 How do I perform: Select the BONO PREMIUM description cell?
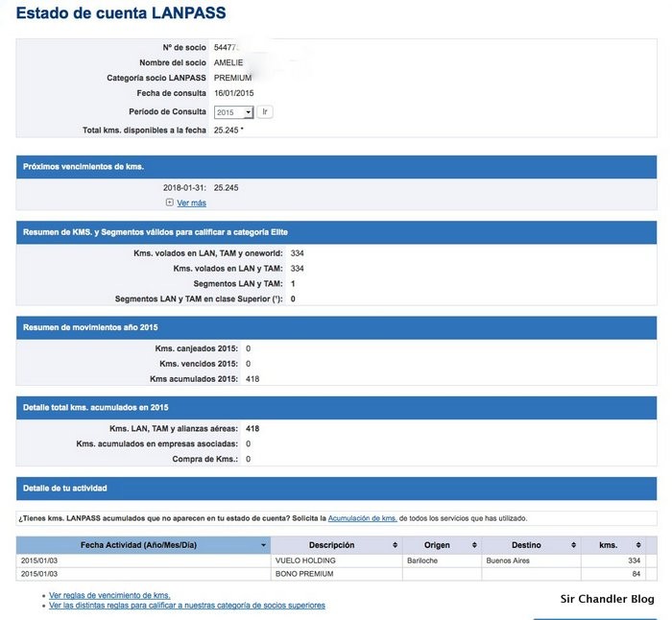pos(336,574)
